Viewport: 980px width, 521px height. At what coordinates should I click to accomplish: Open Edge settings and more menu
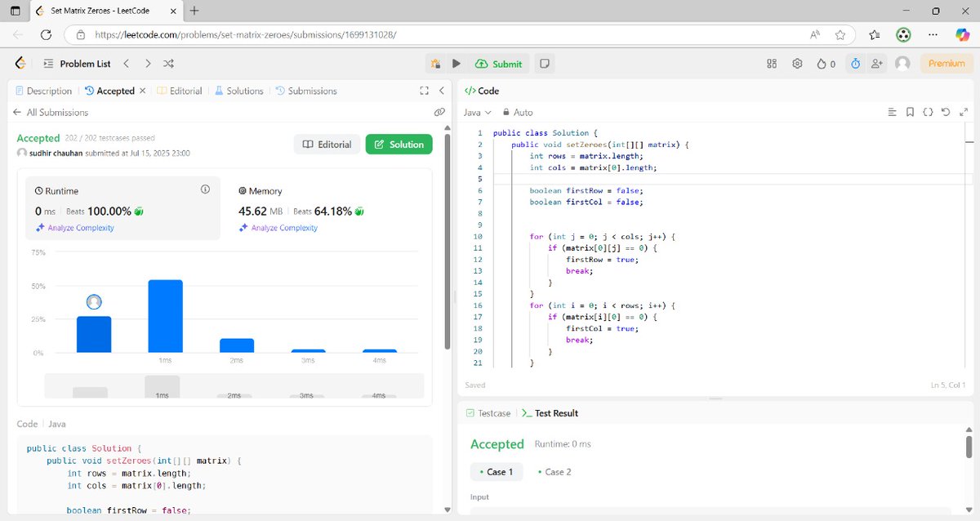(x=933, y=35)
